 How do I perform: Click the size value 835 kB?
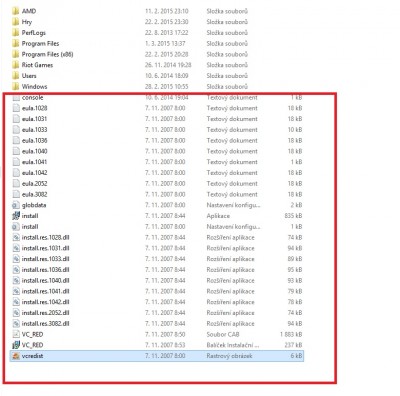click(293, 216)
